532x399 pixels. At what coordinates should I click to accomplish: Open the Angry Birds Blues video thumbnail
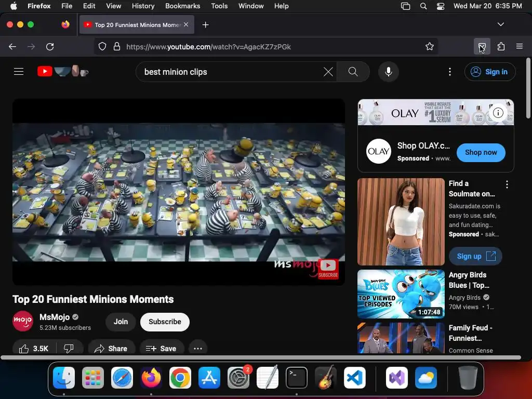click(x=401, y=294)
